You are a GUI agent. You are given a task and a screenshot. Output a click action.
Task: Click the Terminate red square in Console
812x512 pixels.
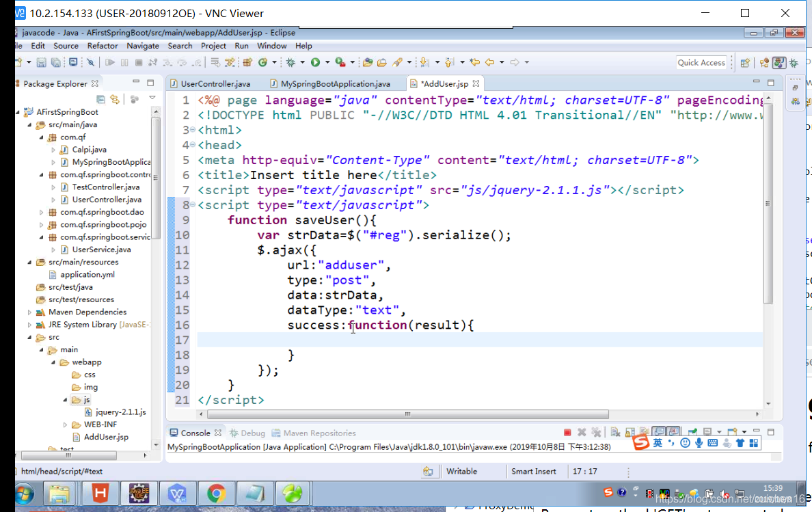pos(567,432)
